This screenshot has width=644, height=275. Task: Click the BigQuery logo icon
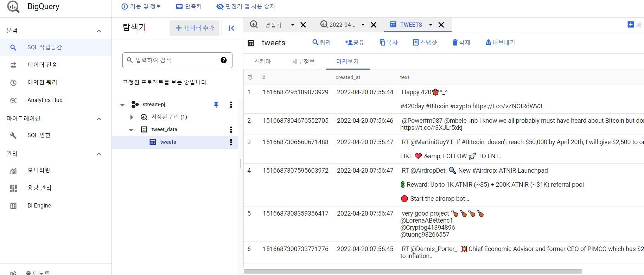pos(13,7)
